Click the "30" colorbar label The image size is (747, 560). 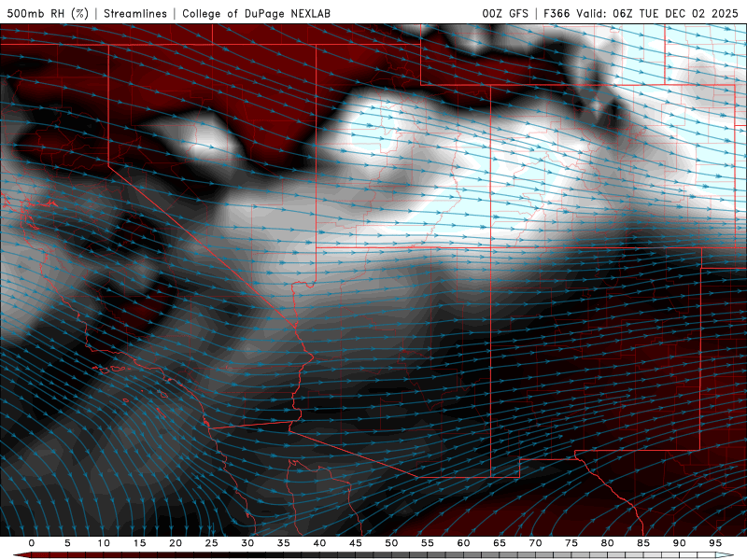click(247, 543)
